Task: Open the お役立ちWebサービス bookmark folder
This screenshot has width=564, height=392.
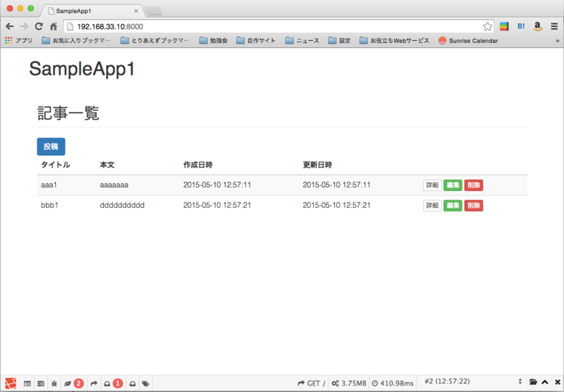Action: [394, 41]
